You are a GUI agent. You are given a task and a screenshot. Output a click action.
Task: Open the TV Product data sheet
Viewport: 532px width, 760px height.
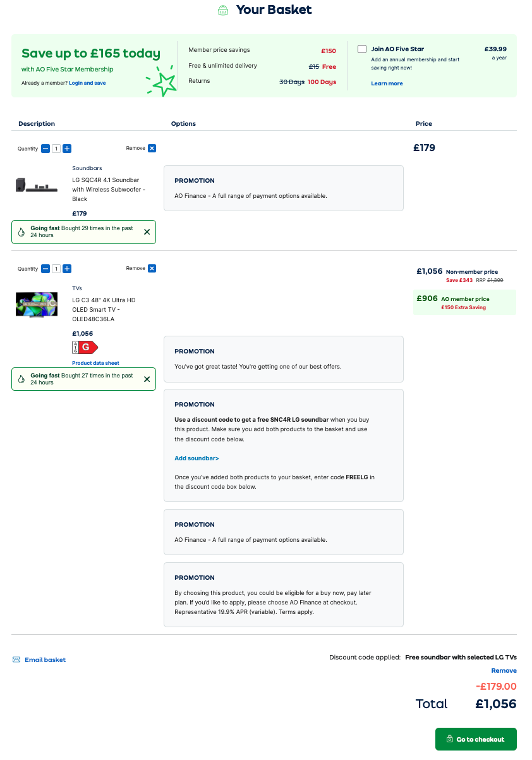click(95, 363)
